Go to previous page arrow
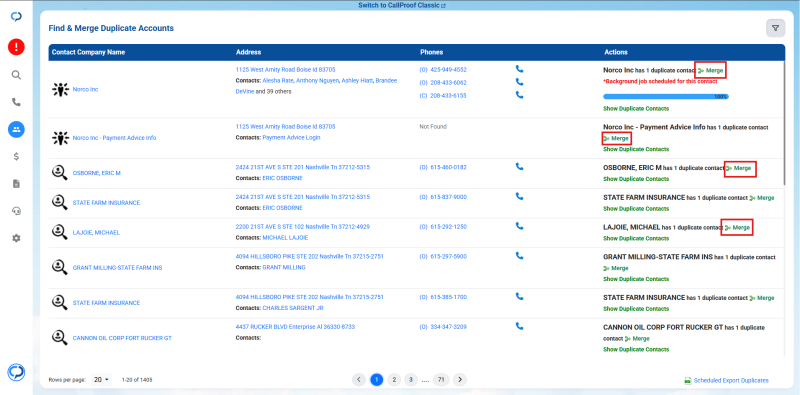Image resolution: width=800 pixels, height=395 pixels. coord(359,380)
